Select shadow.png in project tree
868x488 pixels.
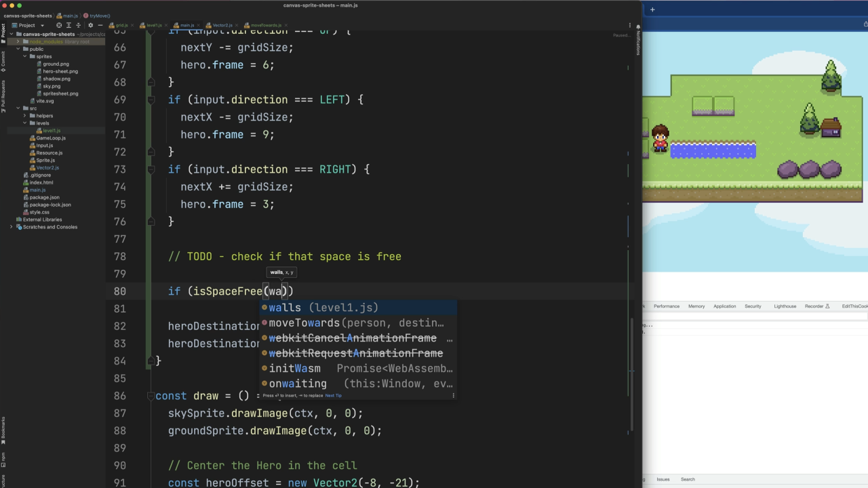(56, 79)
